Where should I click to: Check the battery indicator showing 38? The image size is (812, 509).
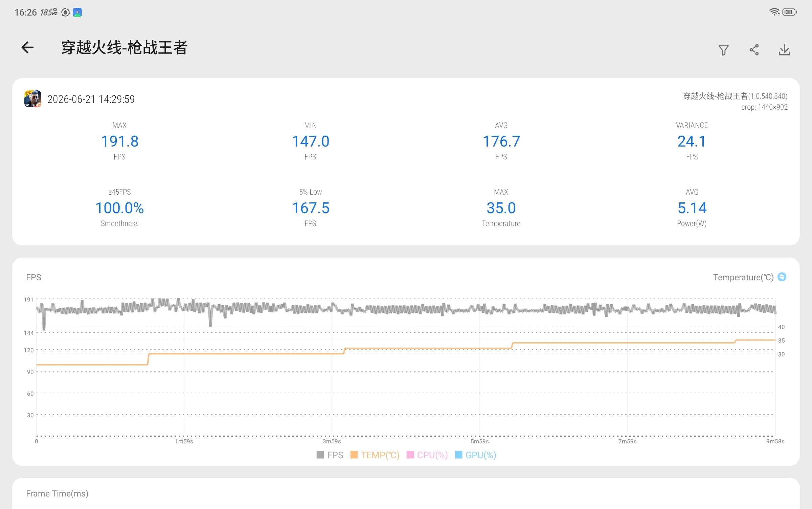point(789,12)
